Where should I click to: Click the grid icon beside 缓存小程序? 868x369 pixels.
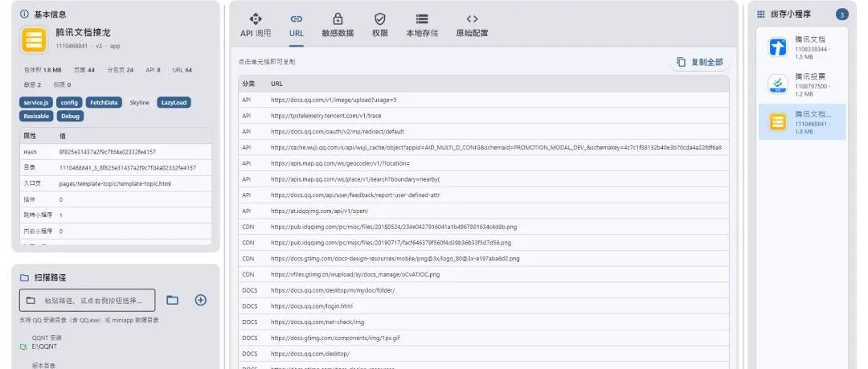(x=761, y=14)
